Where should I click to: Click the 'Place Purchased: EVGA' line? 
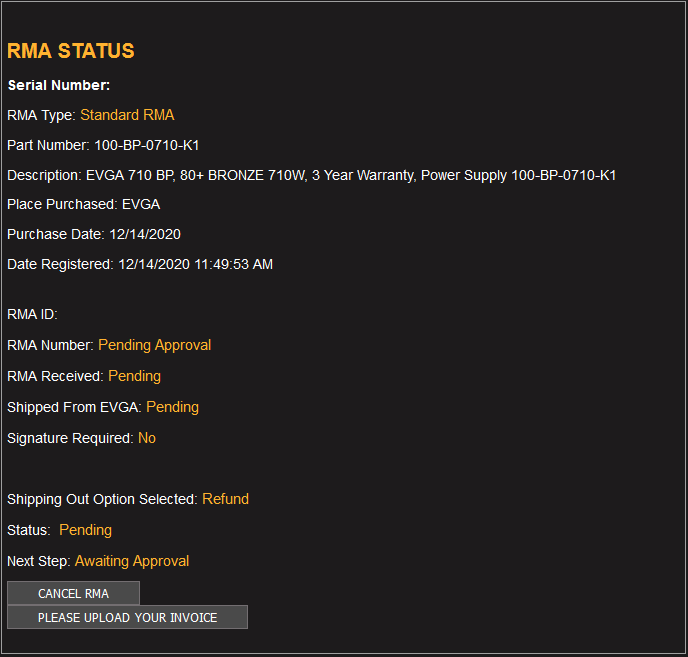point(84,205)
